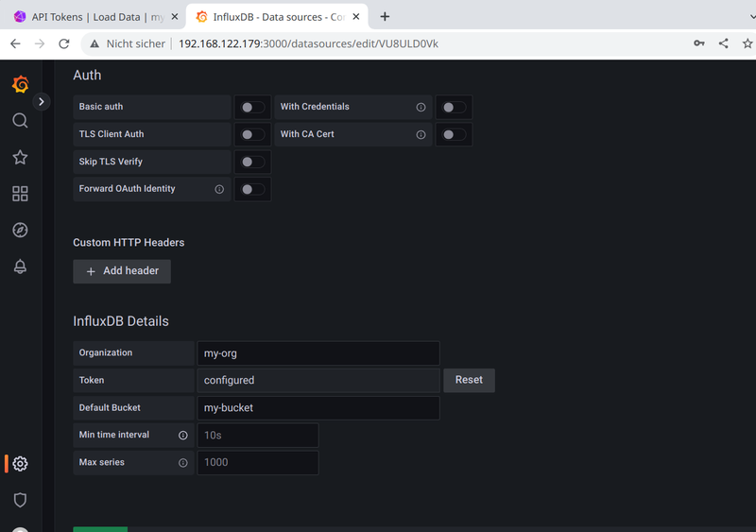The width and height of the screenshot is (756, 532).
Task: Share this page icon
Action: (723, 43)
